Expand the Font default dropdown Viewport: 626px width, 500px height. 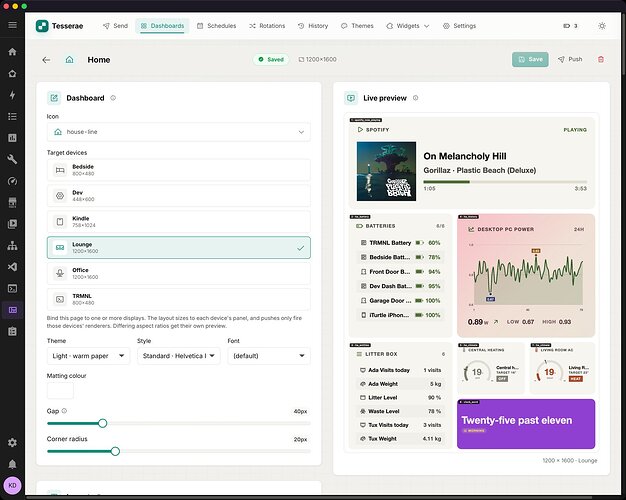269,356
